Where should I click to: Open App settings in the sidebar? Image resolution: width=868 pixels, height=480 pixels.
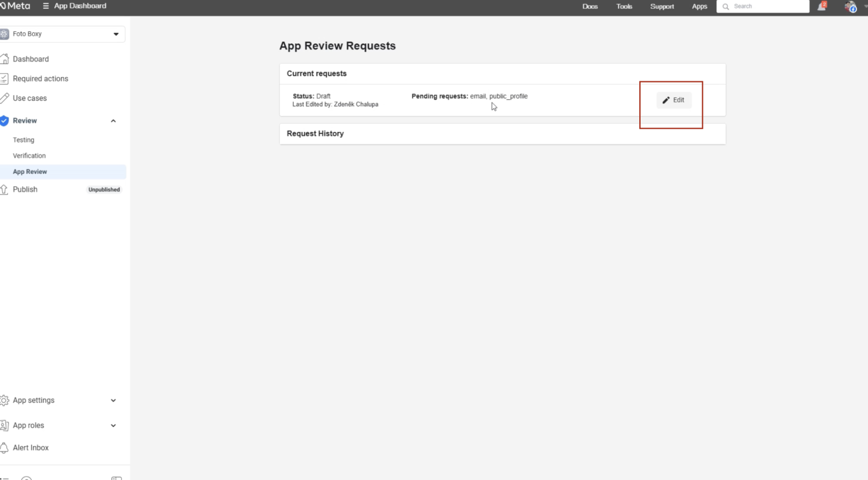pos(33,400)
